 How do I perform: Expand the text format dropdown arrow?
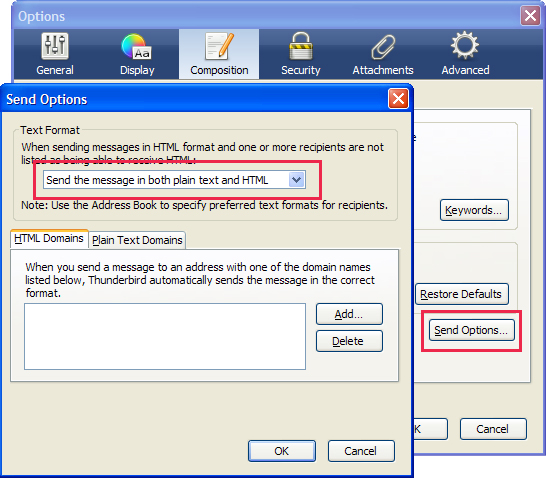pyautogui.click(x=297, y=180)
